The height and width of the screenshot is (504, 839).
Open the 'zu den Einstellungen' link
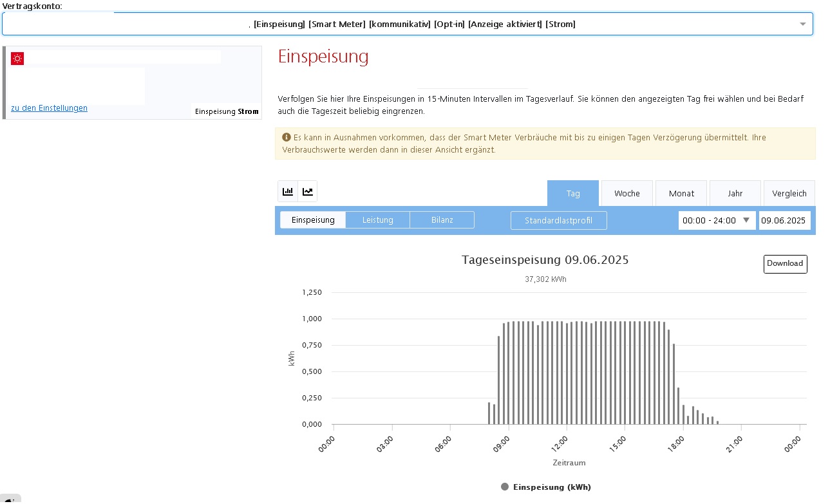49,108
